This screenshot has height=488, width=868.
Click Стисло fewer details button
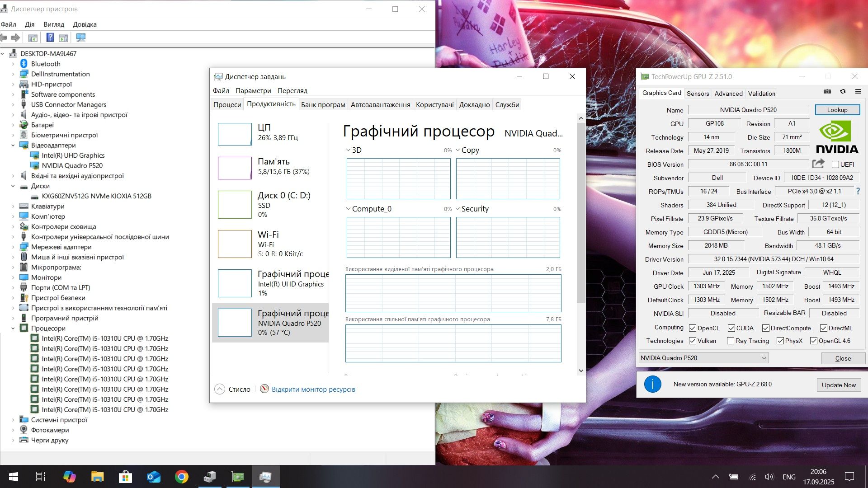pos(232,389)
